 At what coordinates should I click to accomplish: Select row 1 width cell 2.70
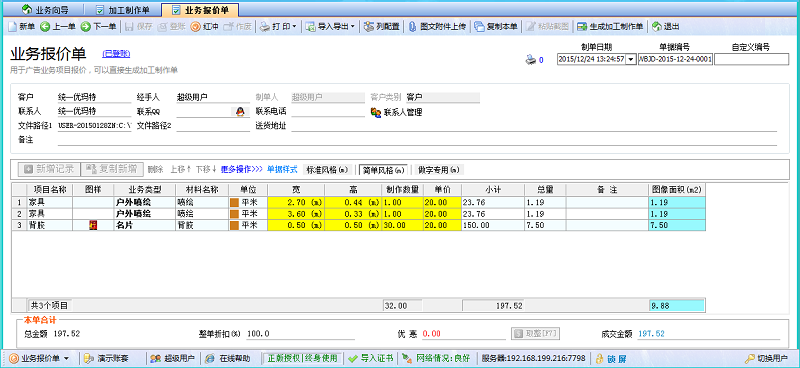click(x=296, y=203)
